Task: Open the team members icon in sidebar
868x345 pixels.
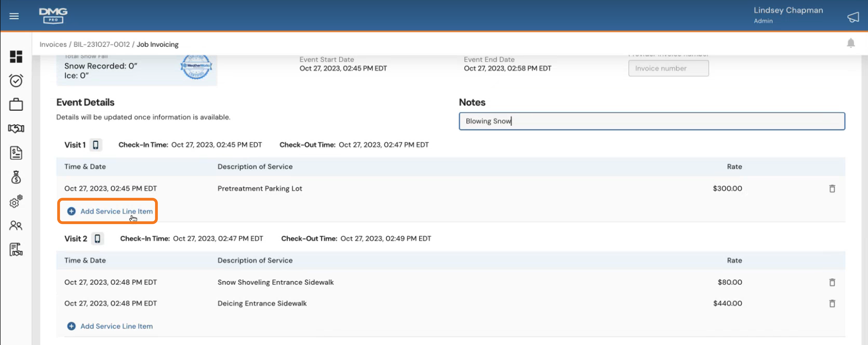Action: (x=16, y=226)
